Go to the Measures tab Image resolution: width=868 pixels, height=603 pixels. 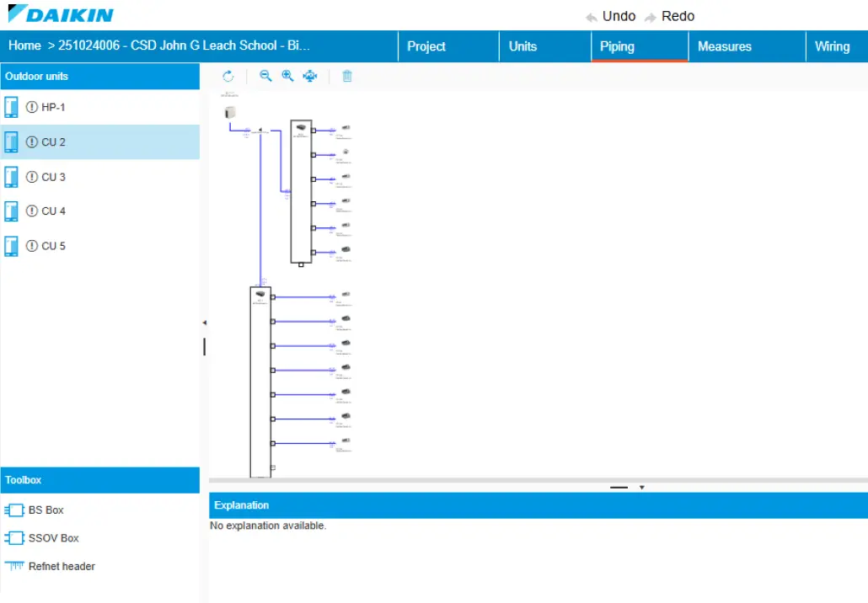point(724,46)
